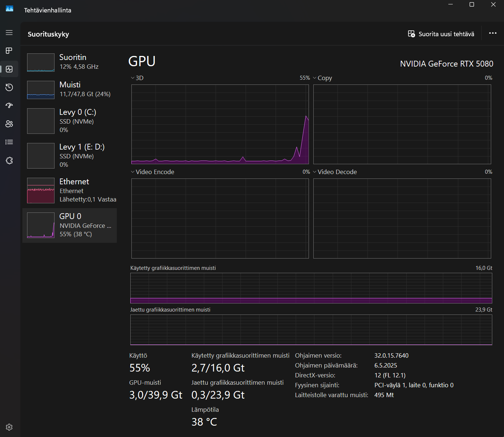
Task: Select the Performance page icon
Action: [x=9, y=69]
